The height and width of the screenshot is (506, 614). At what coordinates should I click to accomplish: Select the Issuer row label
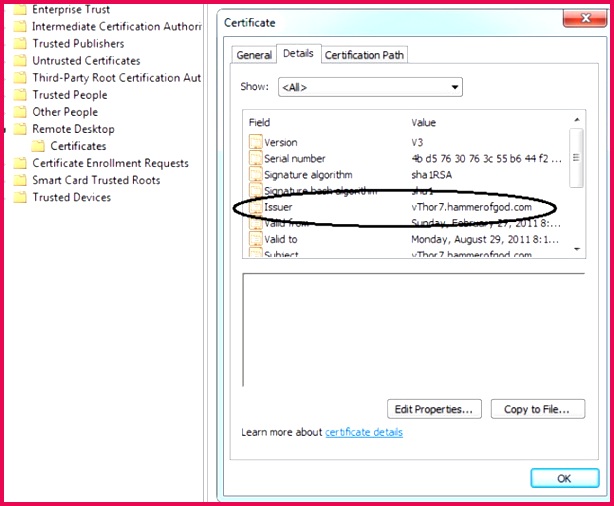pos(278,207)
